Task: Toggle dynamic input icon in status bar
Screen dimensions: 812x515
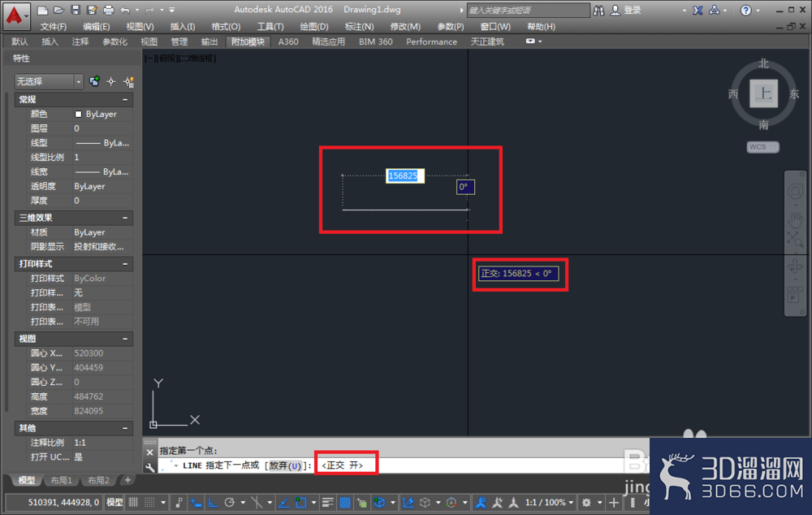Action: pyautogui.click(x=196, y=502)
